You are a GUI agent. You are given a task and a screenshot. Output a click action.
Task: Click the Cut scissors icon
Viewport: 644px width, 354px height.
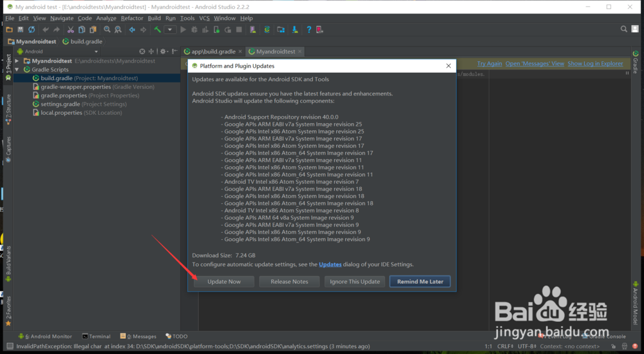click(x=71, y=30)
